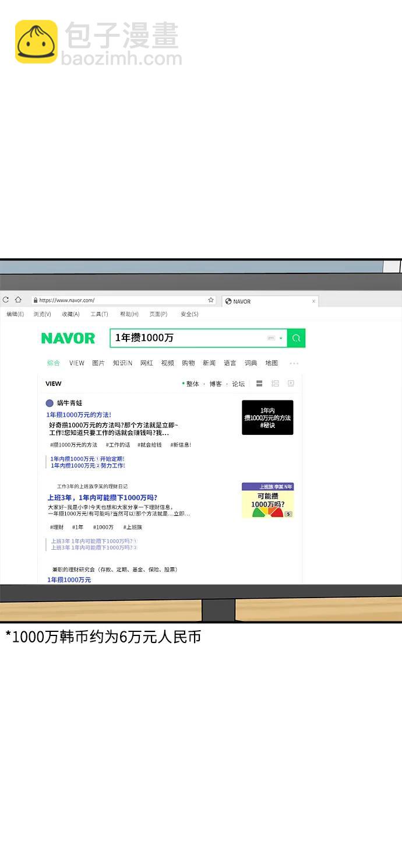Open sub-link ① 开始定期!
The width and height of the screenshot is (402, 868).
click(87, 459)
